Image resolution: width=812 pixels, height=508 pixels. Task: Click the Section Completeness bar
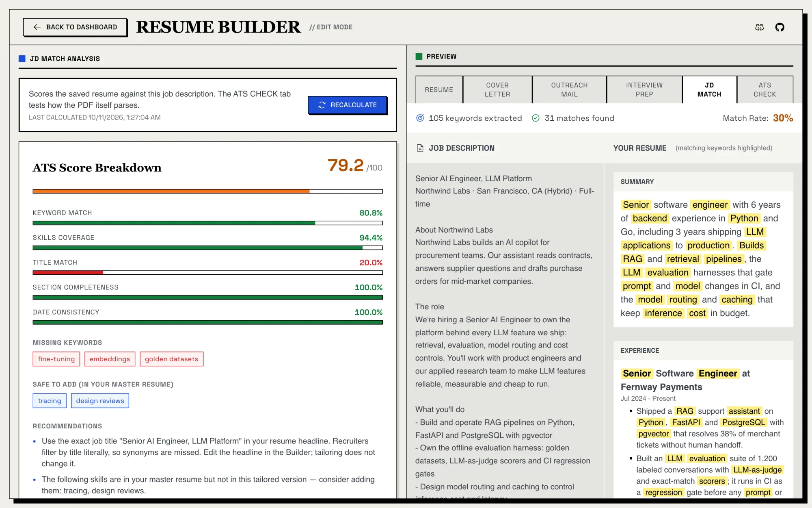click(x=207, y=297)
